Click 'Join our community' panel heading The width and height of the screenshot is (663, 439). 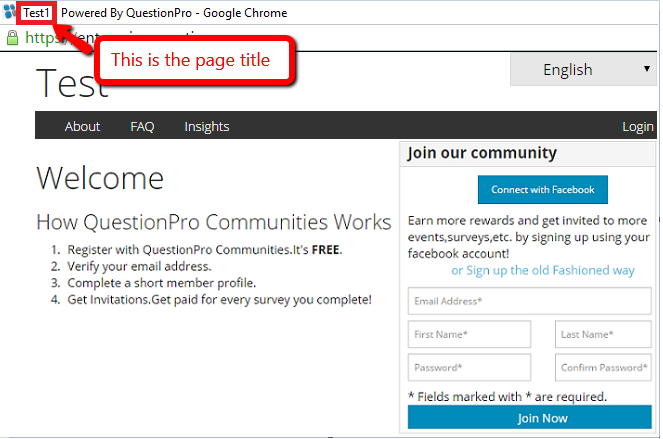(x=482, y=153)
